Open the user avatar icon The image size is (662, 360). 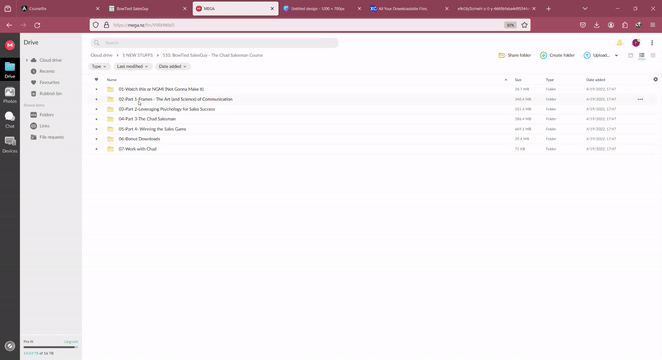pyautogui.click(x=636, y=43)
